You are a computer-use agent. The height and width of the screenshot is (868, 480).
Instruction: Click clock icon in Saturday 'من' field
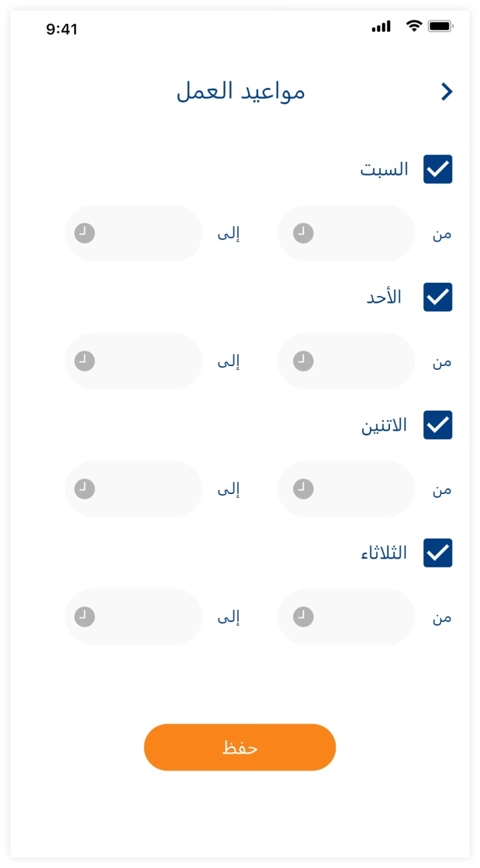[x=303, y=233]
